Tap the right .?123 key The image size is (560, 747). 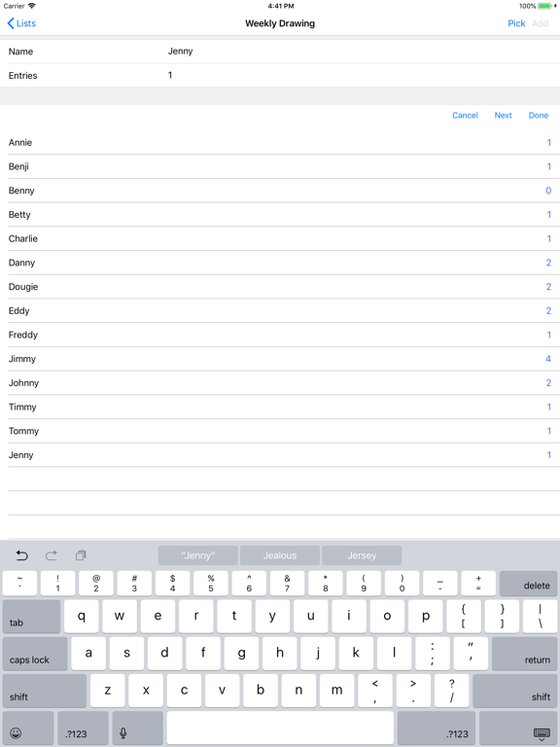437,728
